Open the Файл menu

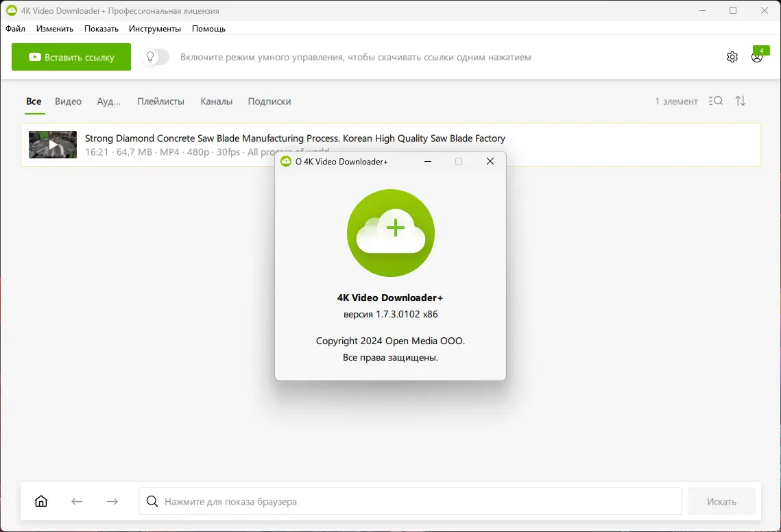tap(16, 29)
